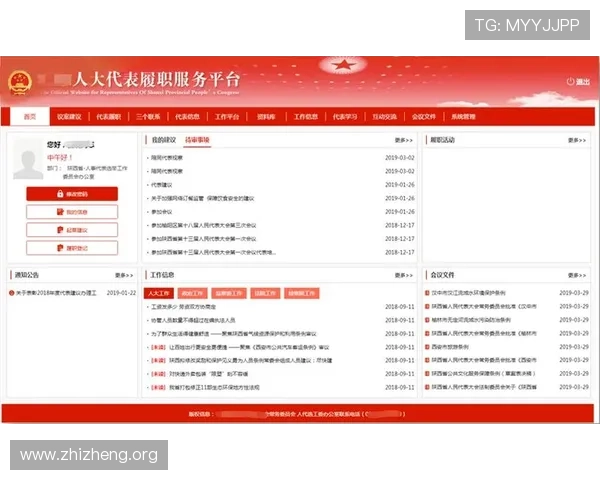Click document icon beside 西安市旅游条例
The width and height of the screenshot is (600, 480).
[x=427, y=347]
